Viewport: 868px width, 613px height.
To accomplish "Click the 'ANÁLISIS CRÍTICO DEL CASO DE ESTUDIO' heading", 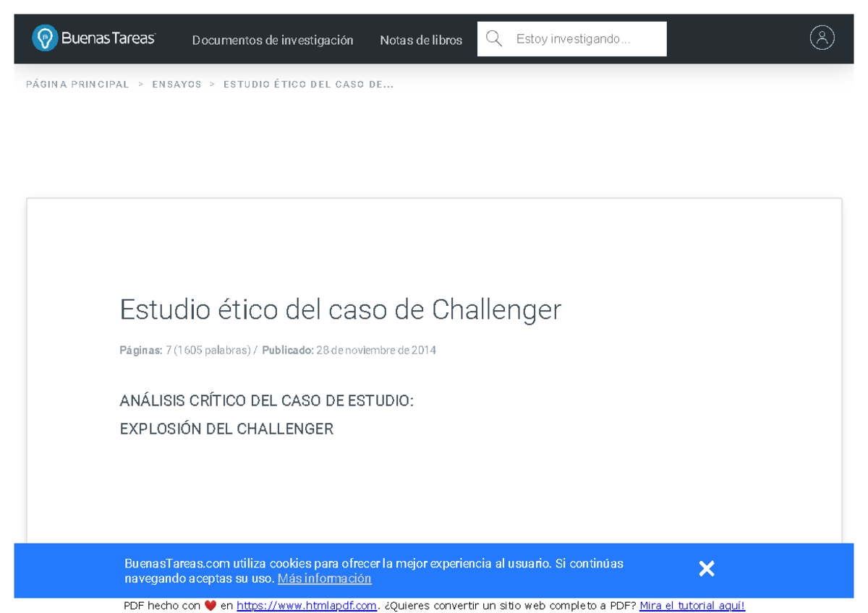I will click(267, 400).
